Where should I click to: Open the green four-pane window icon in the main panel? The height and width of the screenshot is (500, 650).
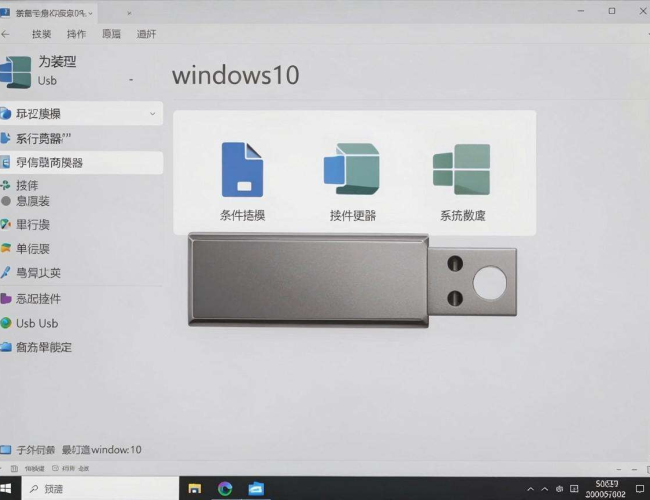(462, 170)
